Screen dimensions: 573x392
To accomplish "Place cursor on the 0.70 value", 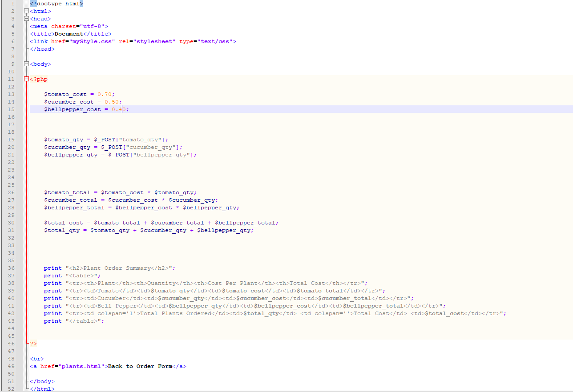I will coord(105,94).
